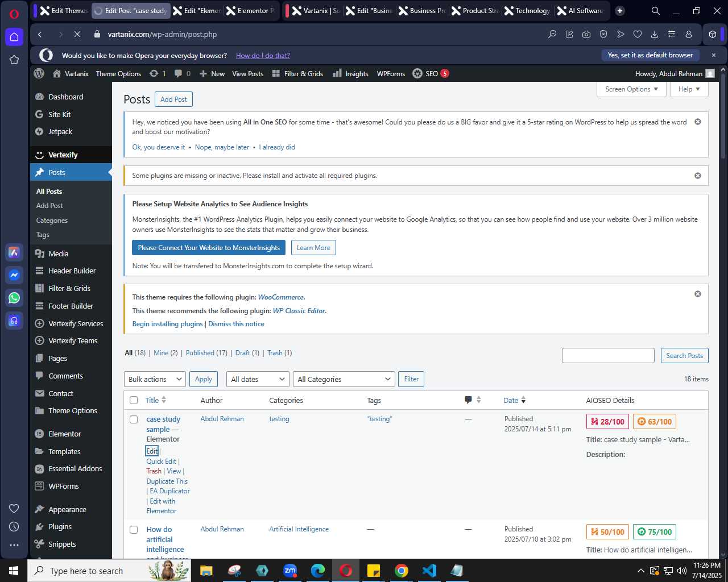Open WhatsApp in the Opera sidebar
728x582 pixels.
[14, 298]
